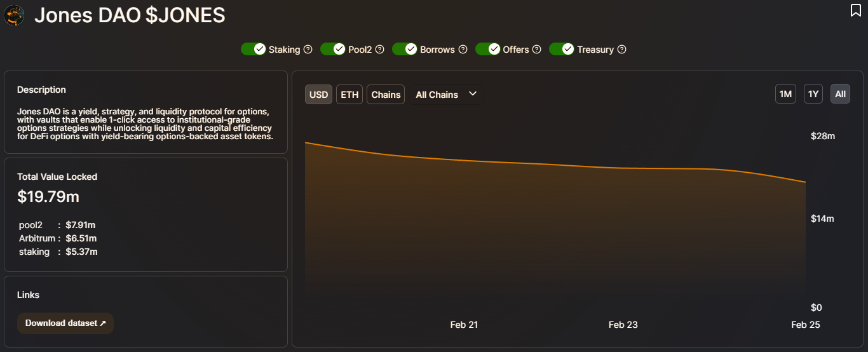
Task: Click the Links heading
Action: click(29, 295)
